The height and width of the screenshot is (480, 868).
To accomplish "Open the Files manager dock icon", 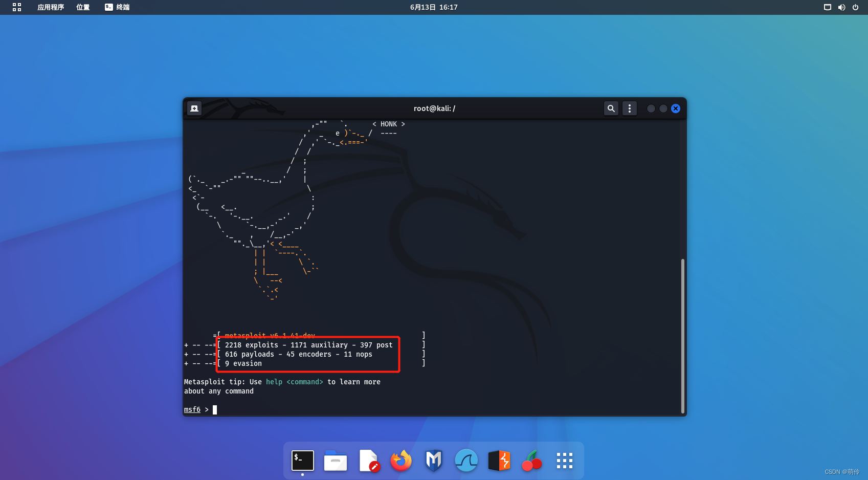I will click(336, 461).
